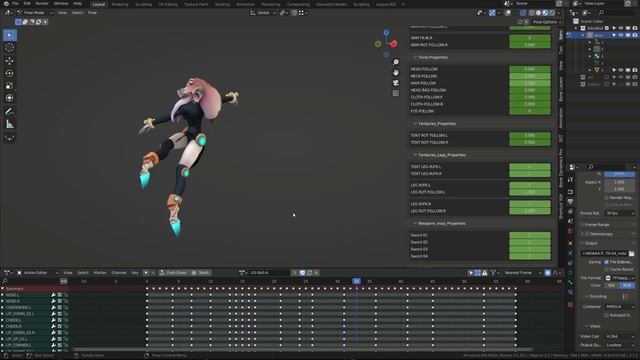640x360 pixels.
Task: Open the Action Editor mode dropdown
Action: point(37,273)
